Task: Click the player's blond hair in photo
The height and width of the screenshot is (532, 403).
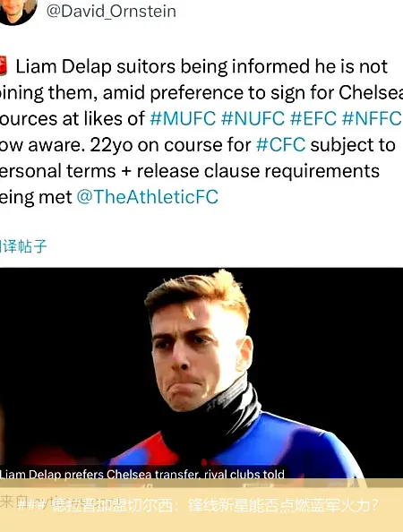Action: coord(199,294)
